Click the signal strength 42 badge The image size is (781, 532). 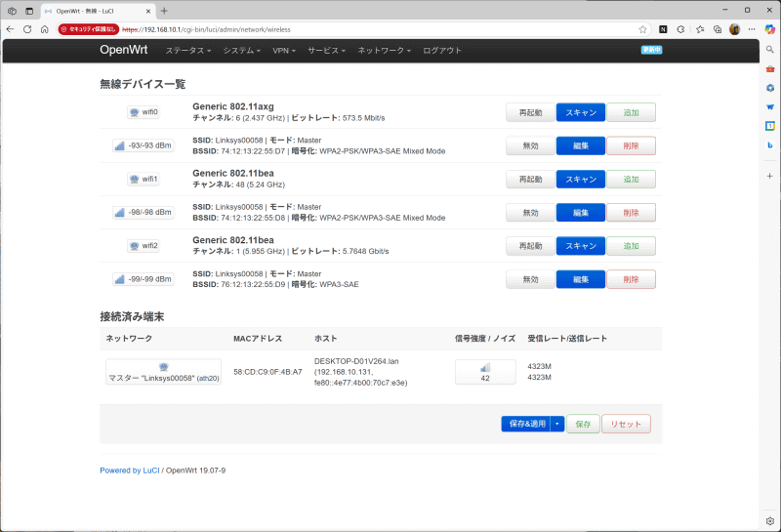click(x=485, y=372)
